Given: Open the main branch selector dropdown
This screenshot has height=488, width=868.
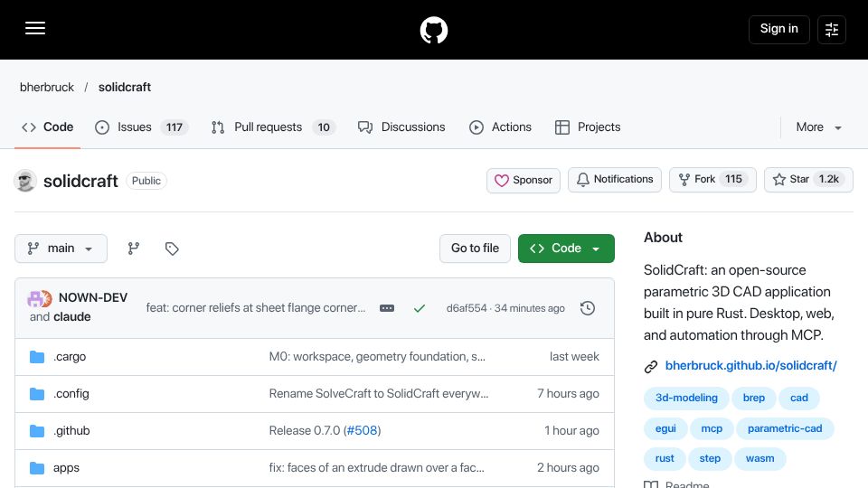Looking at the screenshot, I should (61, 249).
